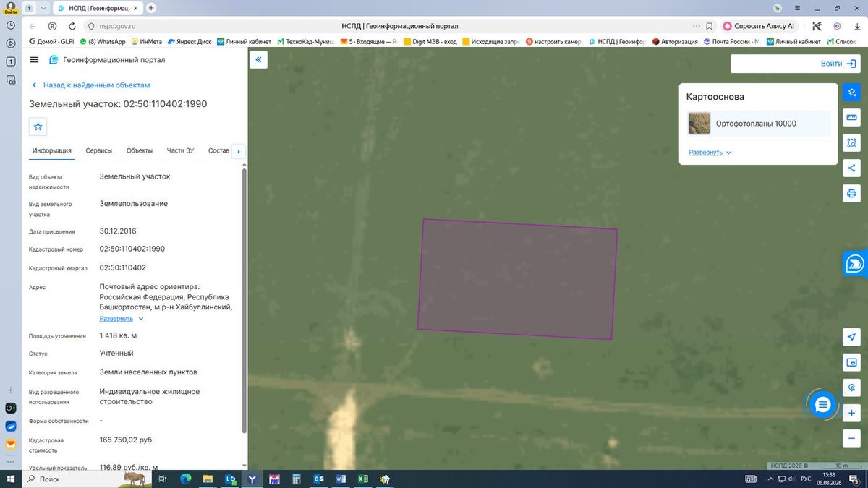
Task: Open Microsoft Word from the taskbar
Action: (341, 479)
